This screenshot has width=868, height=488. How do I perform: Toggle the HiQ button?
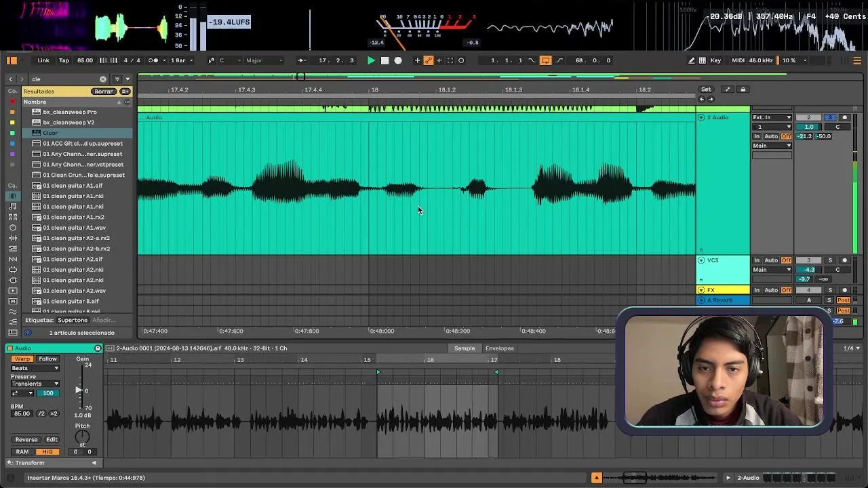click(47, 452)
